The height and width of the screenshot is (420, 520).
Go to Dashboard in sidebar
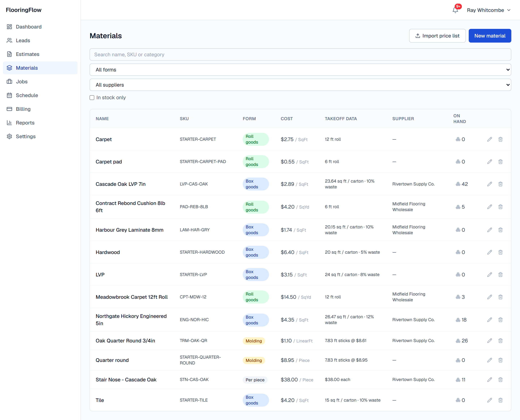[x=40, y=27]
